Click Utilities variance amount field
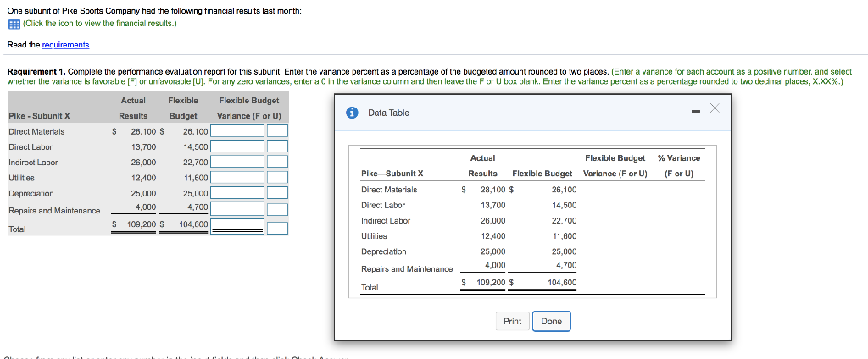Screen dimensions: 868x359 [237, 178]
